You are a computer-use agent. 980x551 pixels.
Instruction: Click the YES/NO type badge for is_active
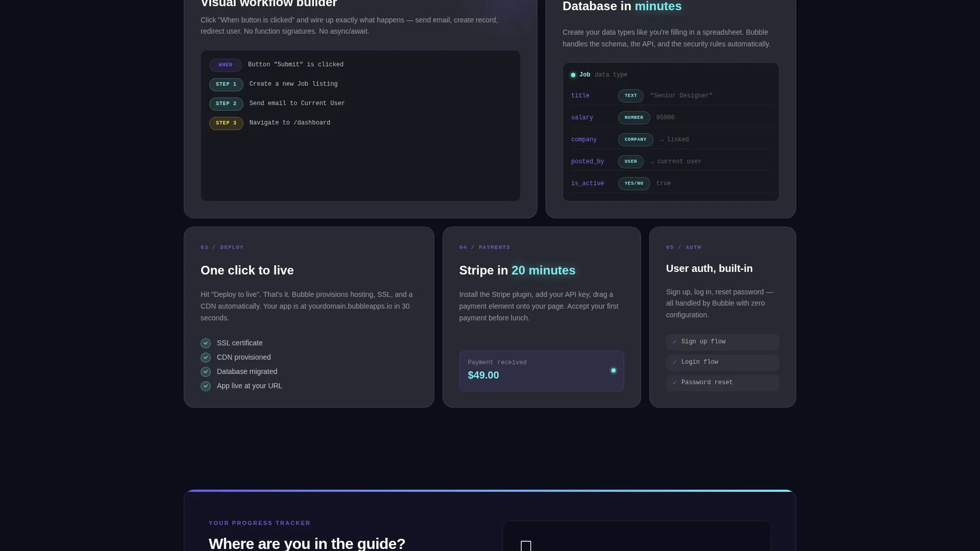(634, 184)
